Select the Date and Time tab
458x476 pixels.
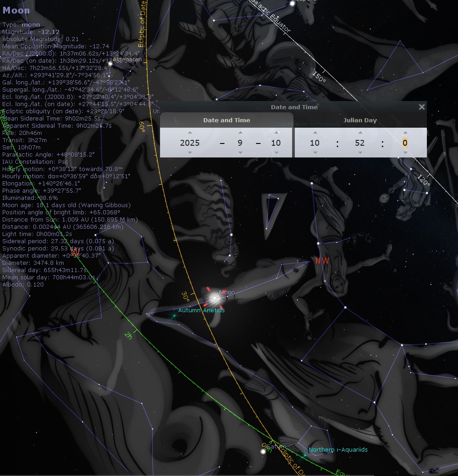pos(227,120)
